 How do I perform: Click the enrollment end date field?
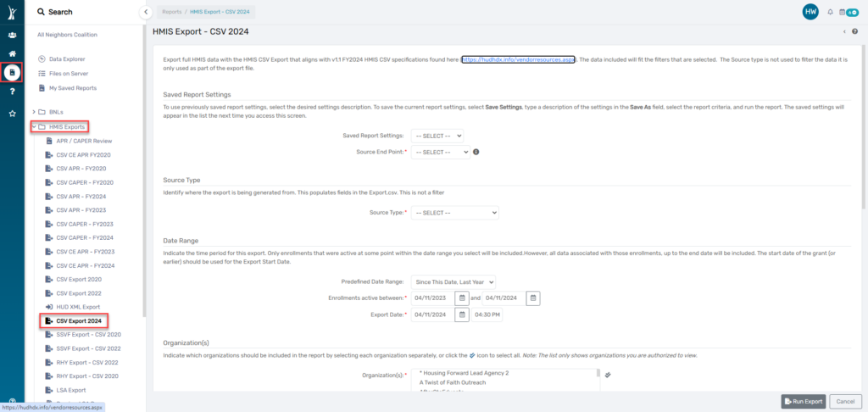(504, 298)
